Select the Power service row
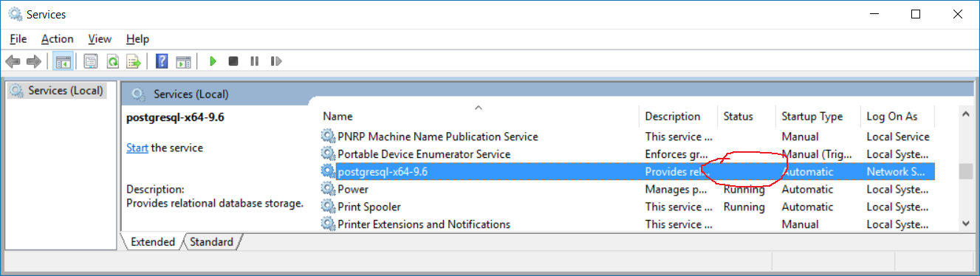The width and height of the screenshot is (980, 276). 628,189
